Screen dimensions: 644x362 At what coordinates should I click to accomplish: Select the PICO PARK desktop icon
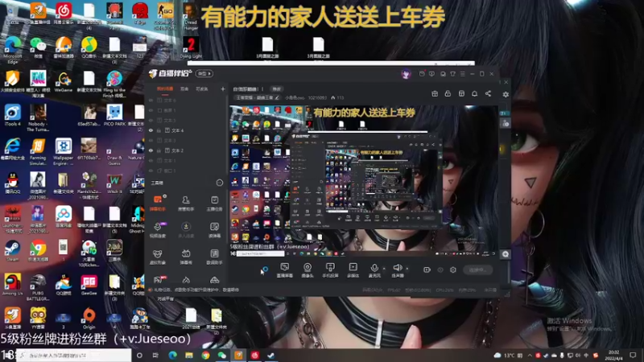pyautogui.click(x=114, y=115)
